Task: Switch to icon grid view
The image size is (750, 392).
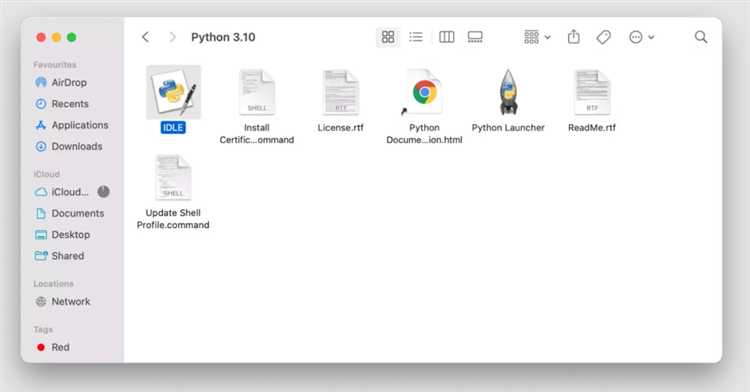Action: pos(388,37)
